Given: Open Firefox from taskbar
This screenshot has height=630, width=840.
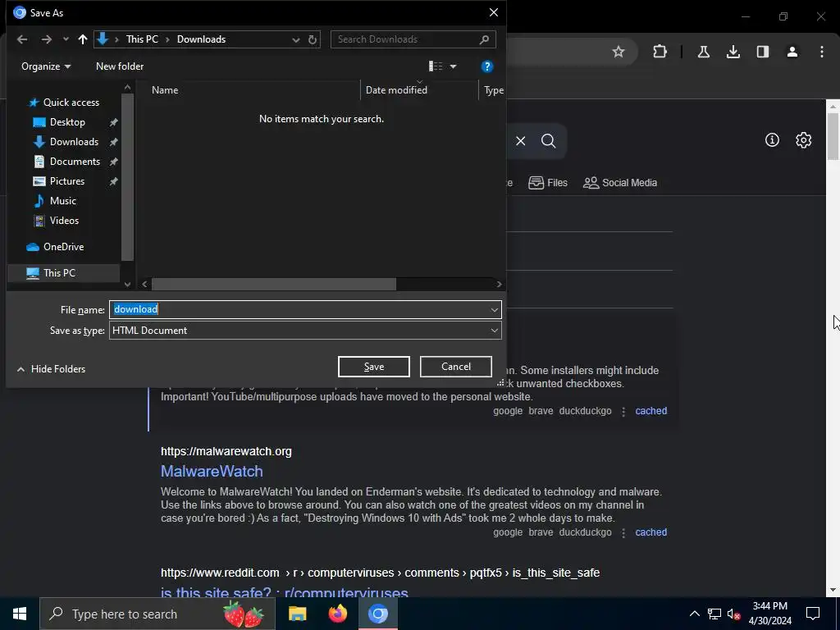Looking at the screenshot, I should 337,614.
